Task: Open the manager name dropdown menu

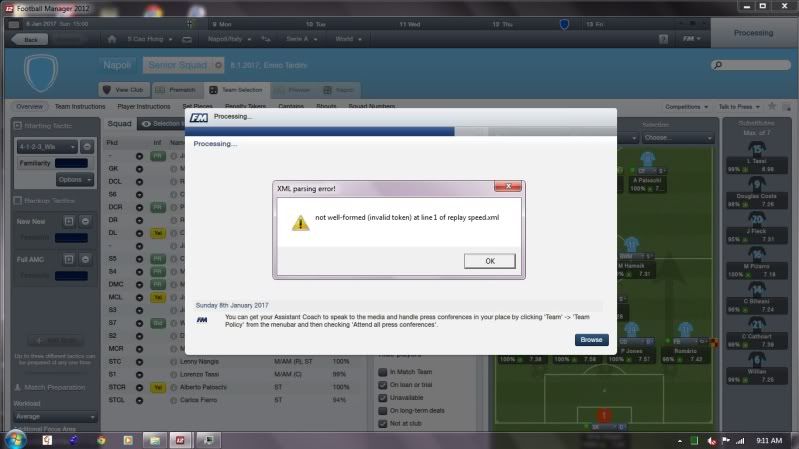Action: click(x=150, y=39)
